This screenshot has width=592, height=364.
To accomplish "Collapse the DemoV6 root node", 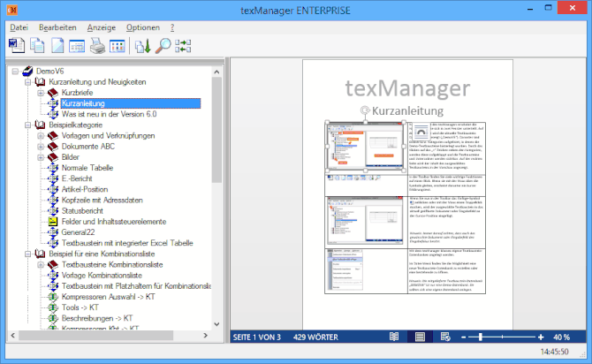I will 15,72.
